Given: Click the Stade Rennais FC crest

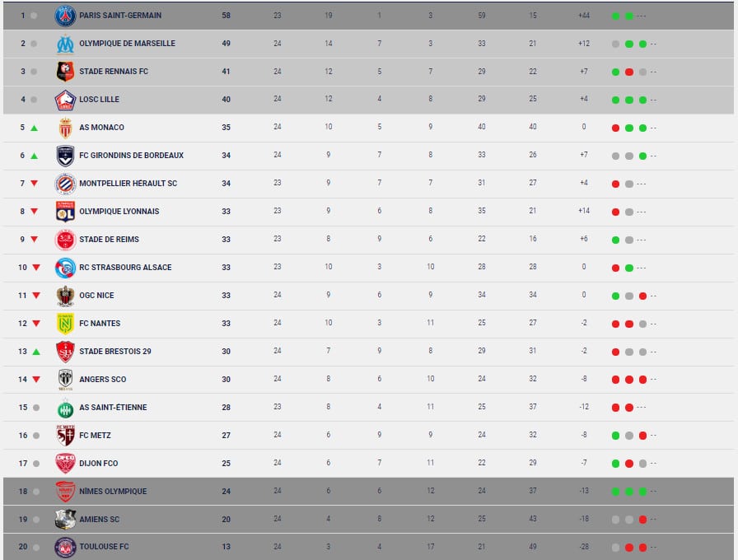Looking at the screenshot, I should click(65, 72).
